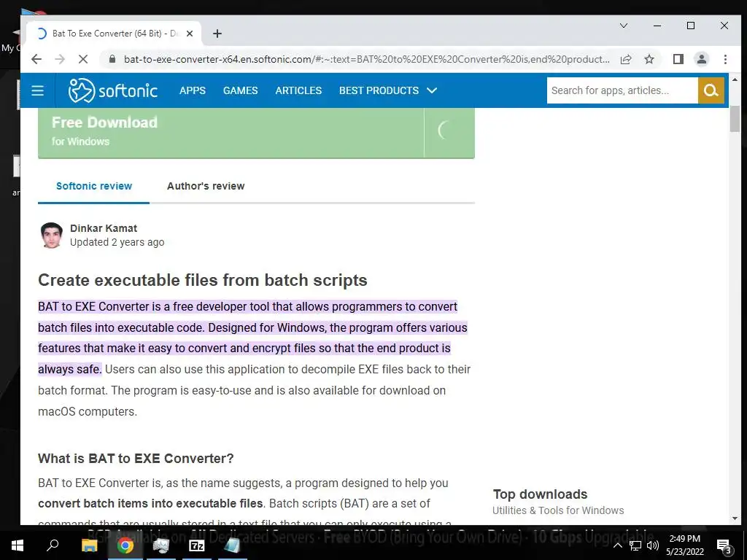View site information via lock icon
Viewport: 747px width, 560px height.
pos(112,59)
